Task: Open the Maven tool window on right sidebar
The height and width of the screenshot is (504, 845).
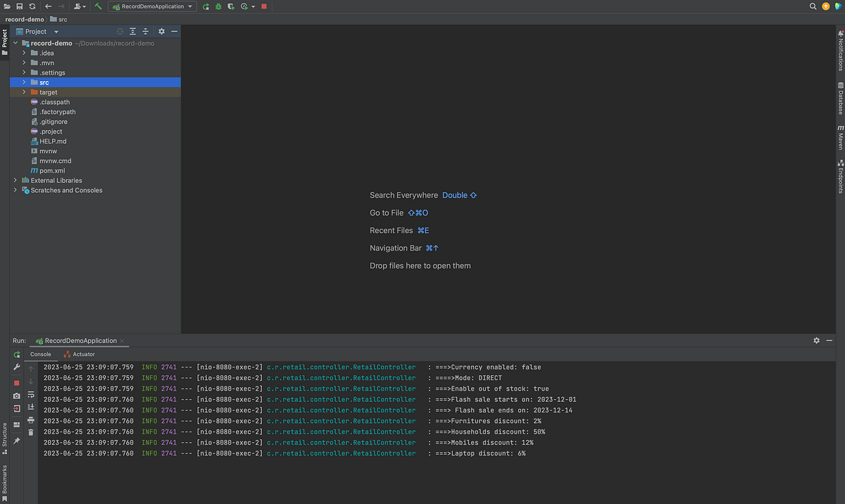Action: [x=840, y=134]
